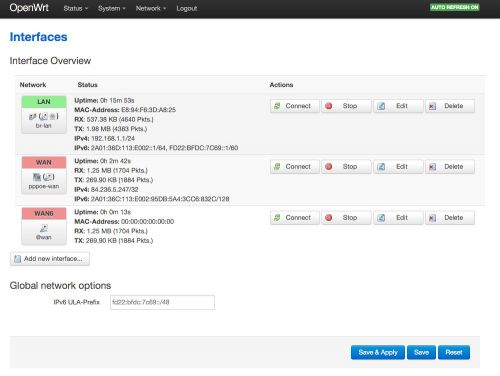This screenshot has height=376, width=500.
Task: Click the Add new interface button
Action: coord(50,259)
